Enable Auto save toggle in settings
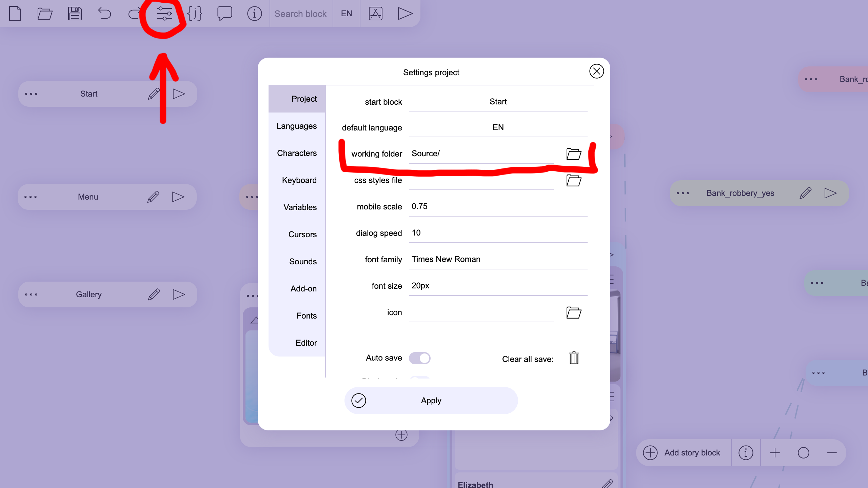Screen dimensions: 868x488 tap(419, 358)
